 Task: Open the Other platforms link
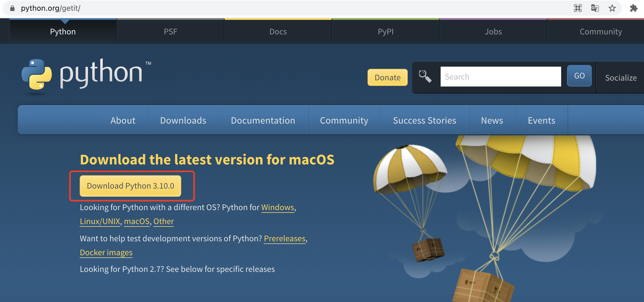(164, 221)
